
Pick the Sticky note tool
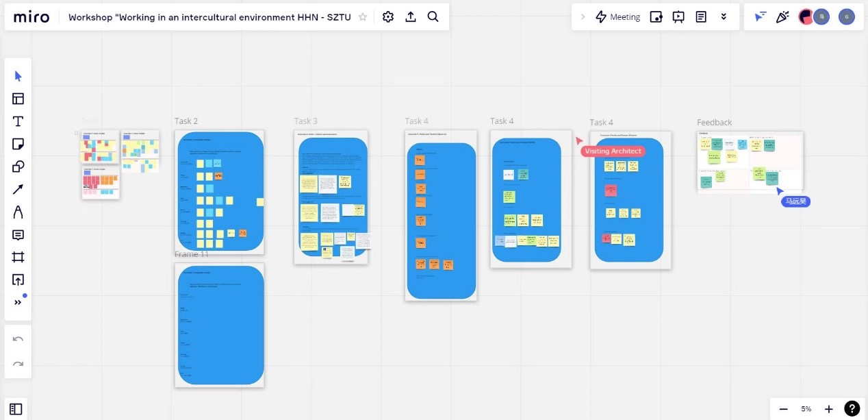[18, 145]
